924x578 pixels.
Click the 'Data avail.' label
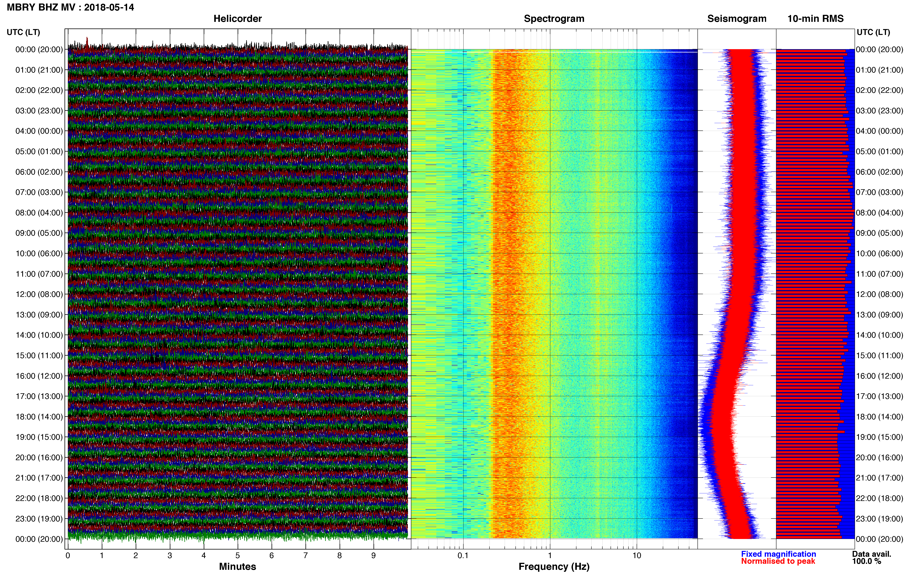coord(872,554)
